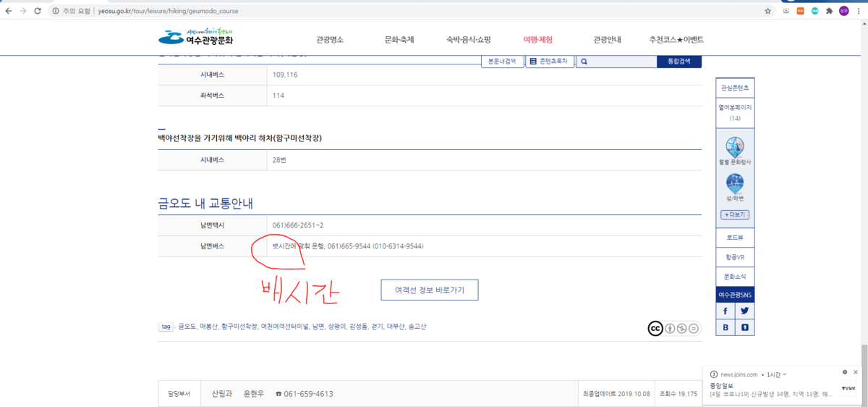Open the Blog B SNS icon
Viewport: 868px width, 407px height.
pyautogui.click(x=726, y=327)
